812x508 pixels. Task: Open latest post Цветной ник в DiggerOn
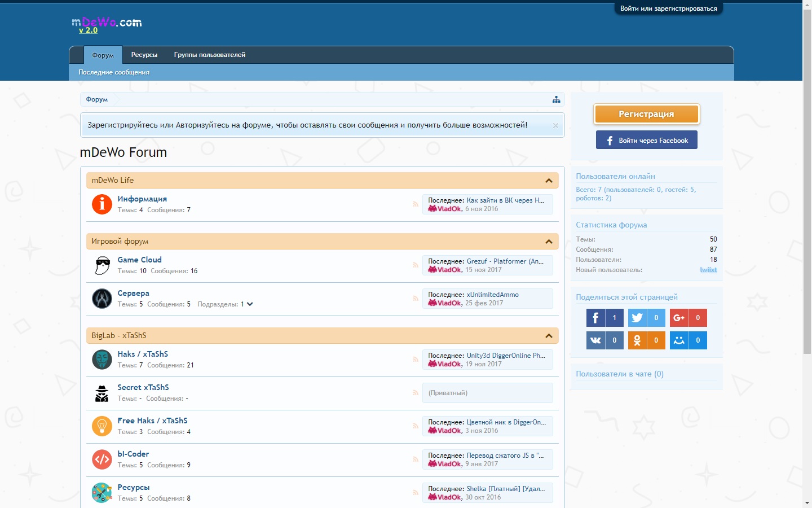point(506,422)
